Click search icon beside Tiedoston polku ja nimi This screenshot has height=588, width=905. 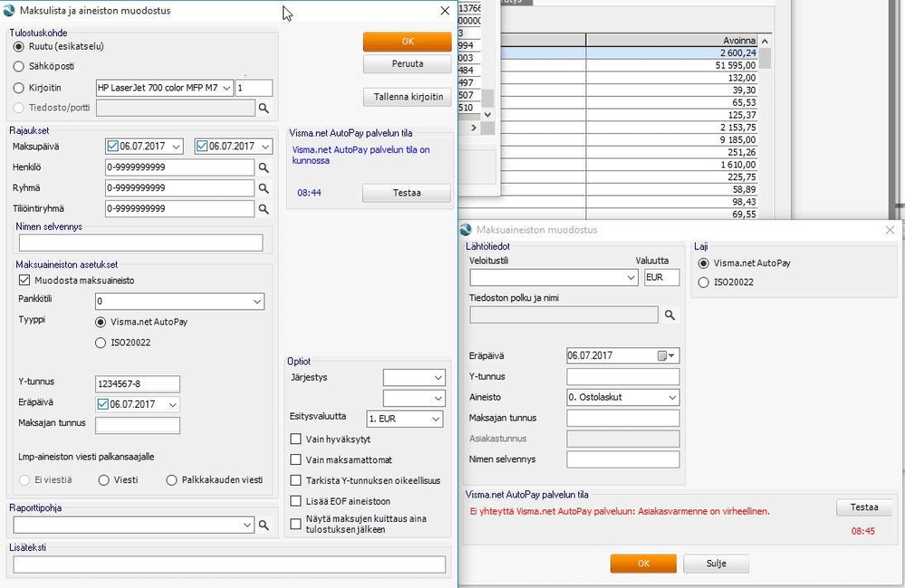pos(669,315)
